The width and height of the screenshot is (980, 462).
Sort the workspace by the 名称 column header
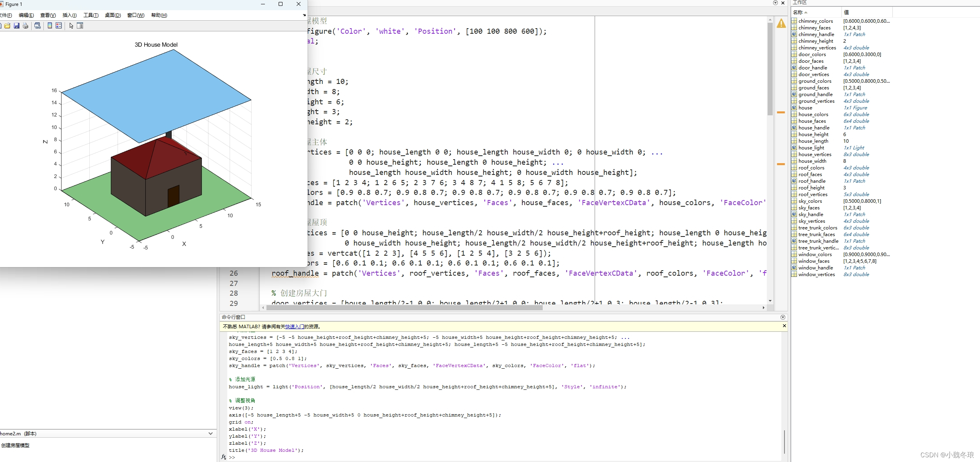tap(798, 13)
